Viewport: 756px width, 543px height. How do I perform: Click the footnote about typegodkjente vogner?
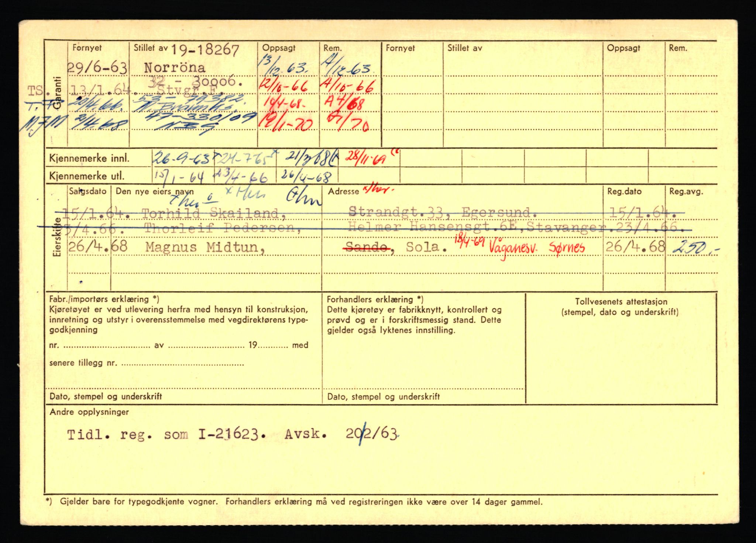coord(294,502)
